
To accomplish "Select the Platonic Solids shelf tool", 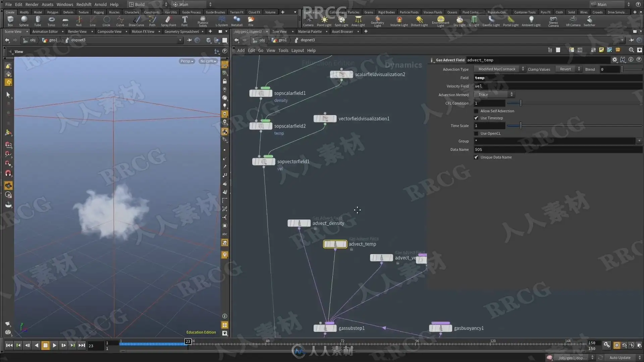I will coord(203,21).
